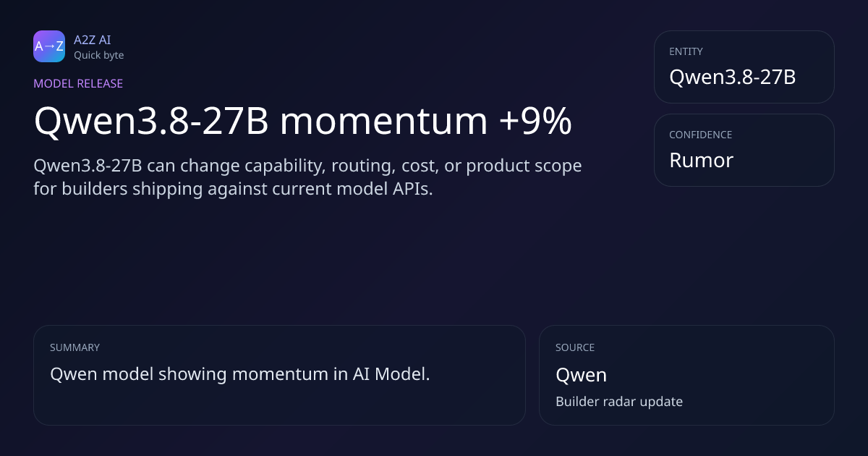This screenshot has height=456, width=868.
Task: Click the Quick byte subtitle text
Action: [x=98, y=55]
